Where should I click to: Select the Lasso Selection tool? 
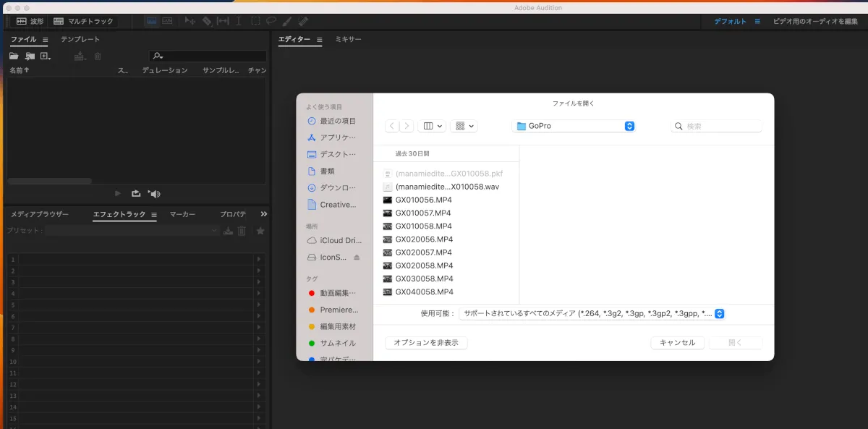(x=271, y=22)
